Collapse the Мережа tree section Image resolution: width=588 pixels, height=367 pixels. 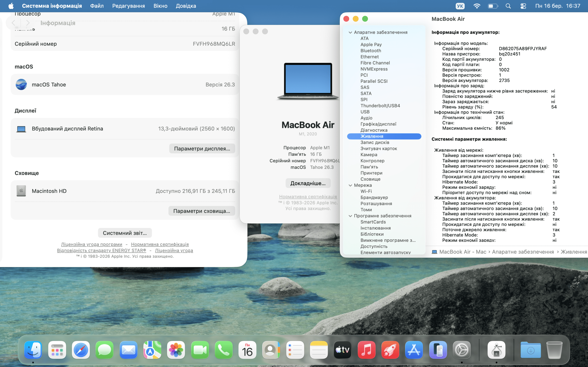pos(350,185)
